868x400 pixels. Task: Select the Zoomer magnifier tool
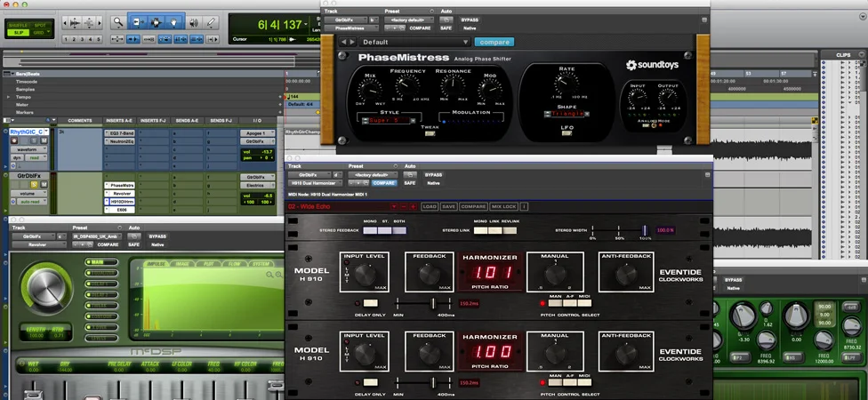coord(118,23)
